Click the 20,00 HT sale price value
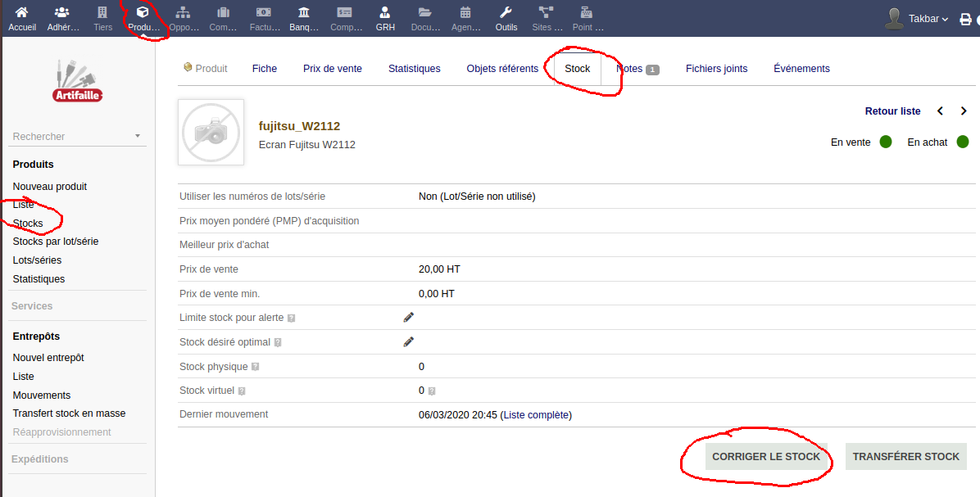Screen dimensions: 980x497 439,269
